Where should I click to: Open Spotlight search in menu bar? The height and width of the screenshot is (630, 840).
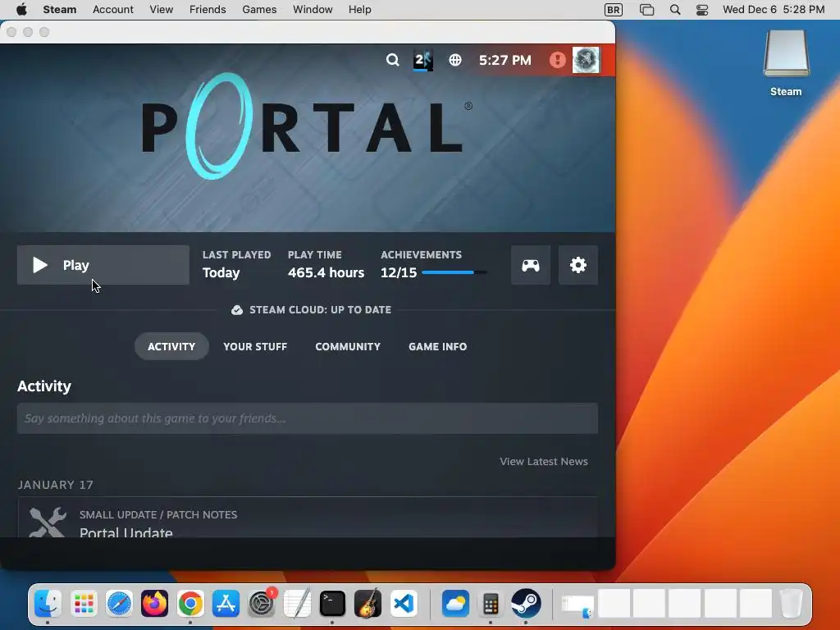pyautogui.click(x=675, y=10)
